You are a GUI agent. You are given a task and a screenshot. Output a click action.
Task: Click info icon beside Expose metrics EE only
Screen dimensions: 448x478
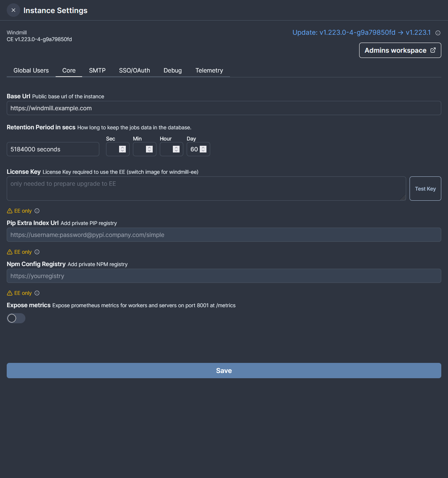37,293
